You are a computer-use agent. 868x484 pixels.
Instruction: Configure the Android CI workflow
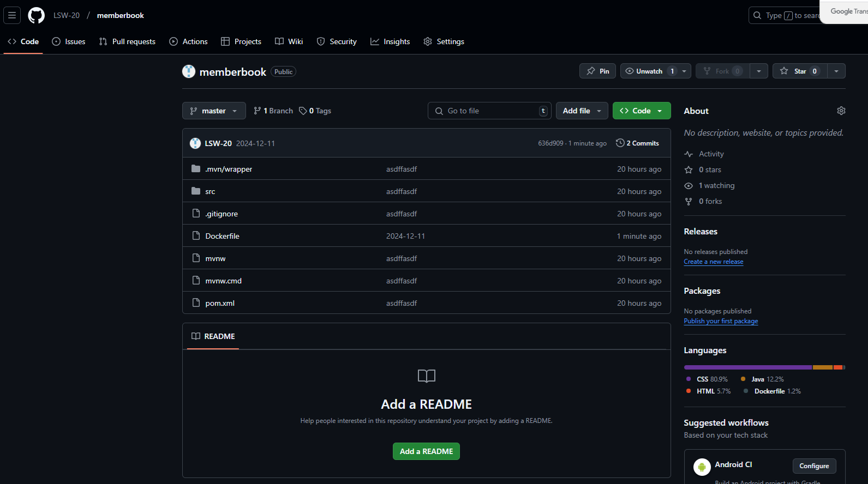click(x=814, y=466)
